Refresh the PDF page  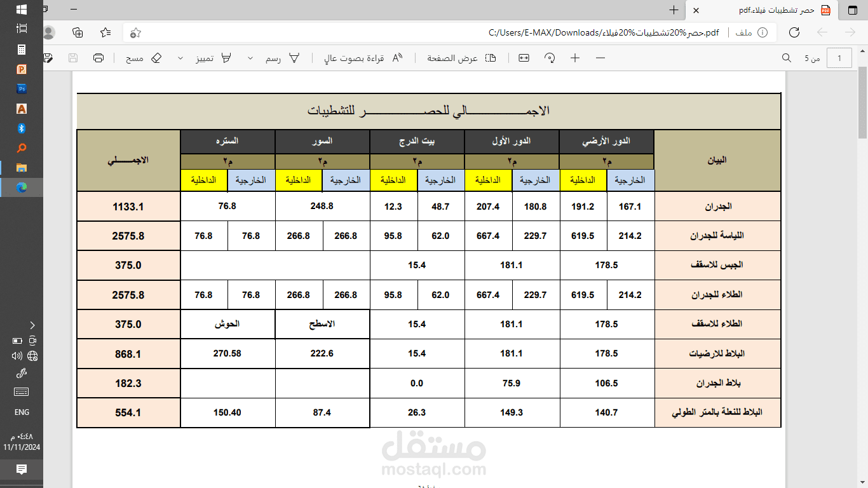point(794,32)
